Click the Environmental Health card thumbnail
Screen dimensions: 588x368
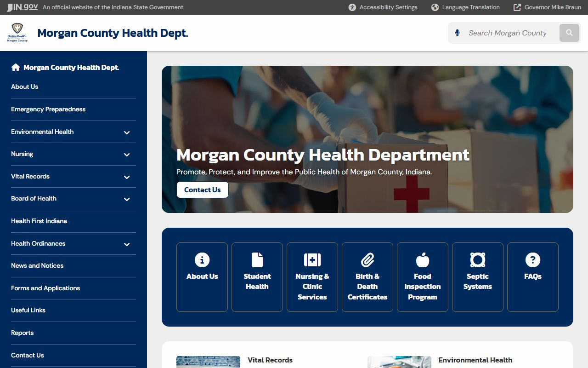[399, 362]
